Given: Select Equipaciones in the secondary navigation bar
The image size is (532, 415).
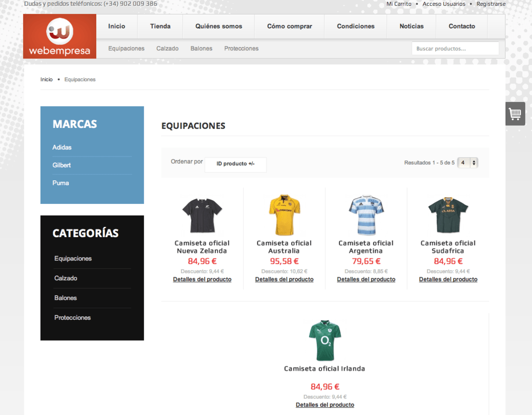Looking at the screenshot, I should pyautogui.click(x=126, y=48).
